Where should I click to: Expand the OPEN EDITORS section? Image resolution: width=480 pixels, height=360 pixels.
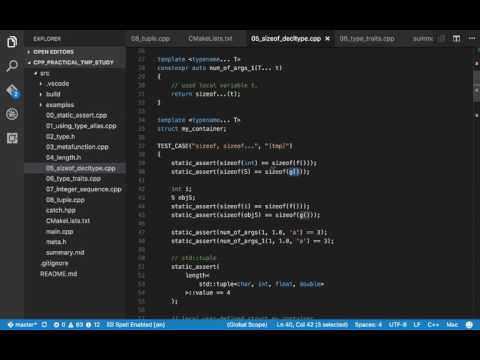coord(75,52)
